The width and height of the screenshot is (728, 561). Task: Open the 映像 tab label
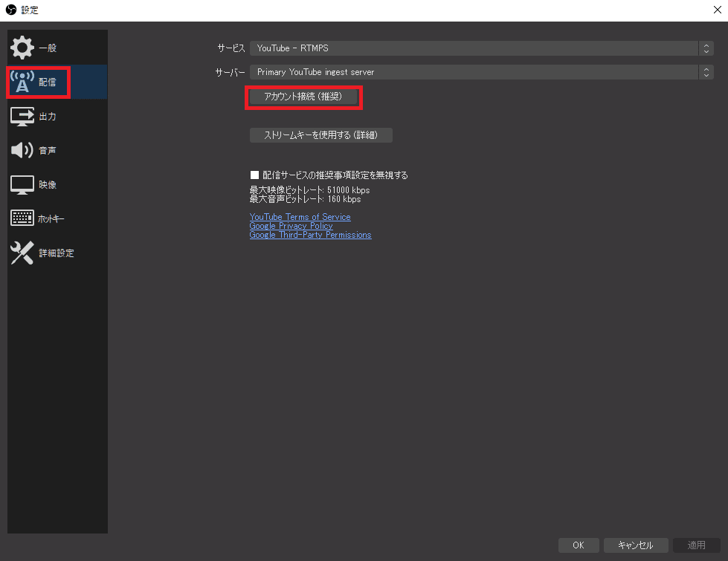48,185
